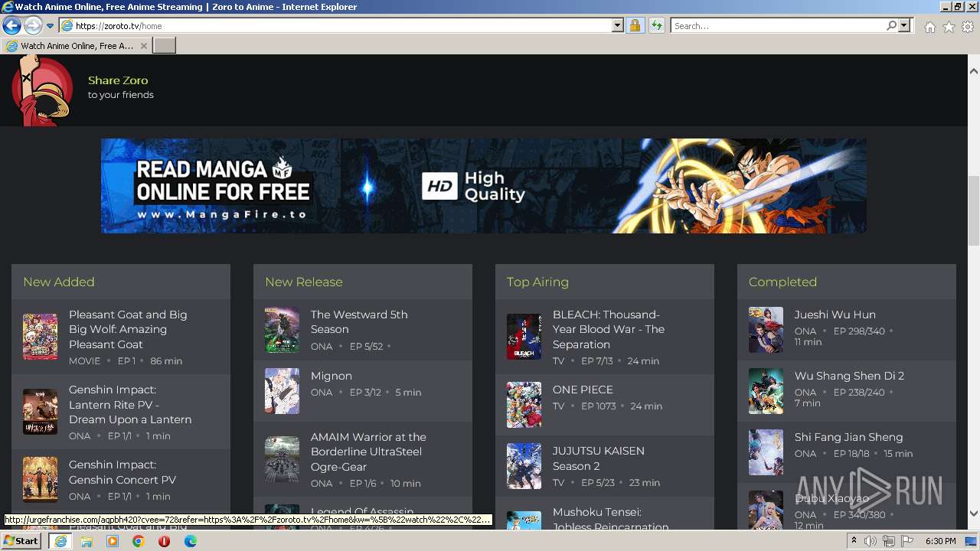Open Microsoft Edge from taskbar
Screen dimensions: 980x551
(x=190, y=541)
